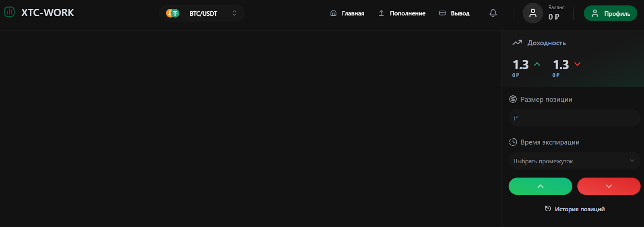Click the Доходность heading
Screen dimensions: 644x227
(x=547, y=43)
